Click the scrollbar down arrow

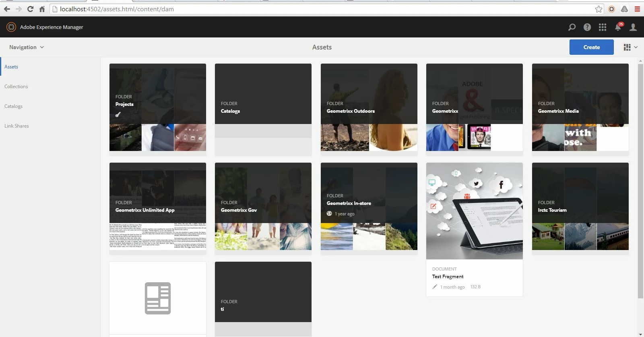point(640,334)
